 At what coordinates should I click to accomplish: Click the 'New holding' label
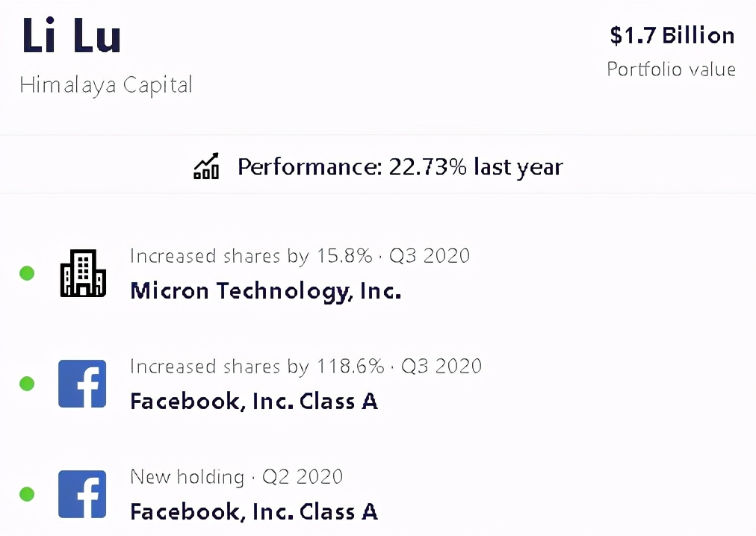tap(187, 476)
